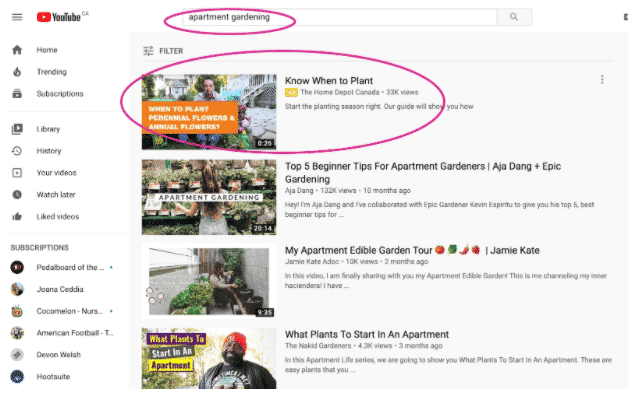Open the Watch later playlist
Image resolution: width=637 pixels, height=400 pixels.
(x=57, y=194)
